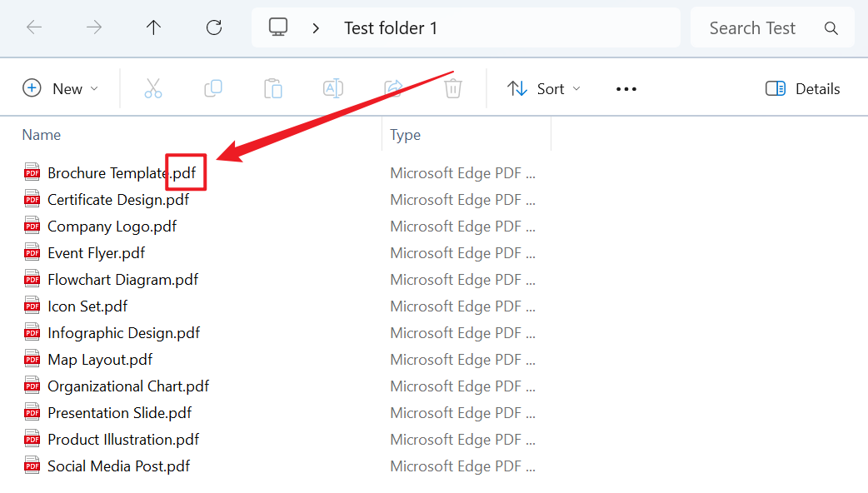Click PDF icon beside Presentation Slide.pdf

[x=32, y=412]
